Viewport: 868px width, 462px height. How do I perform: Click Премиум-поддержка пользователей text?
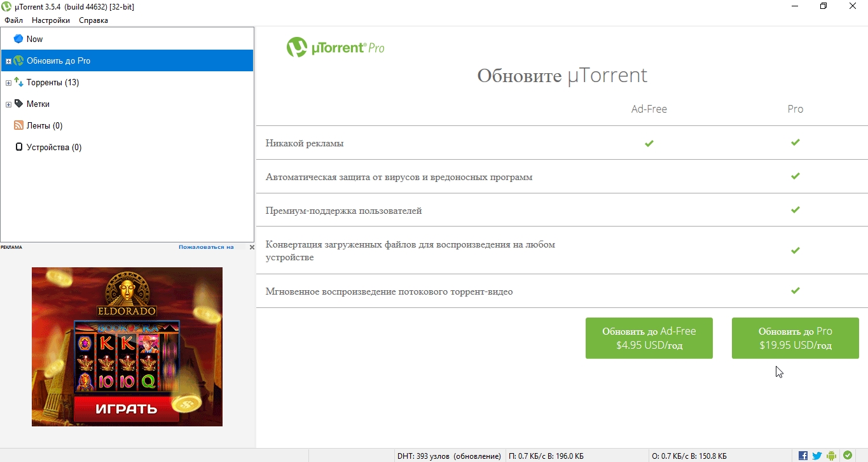[343, 211]
